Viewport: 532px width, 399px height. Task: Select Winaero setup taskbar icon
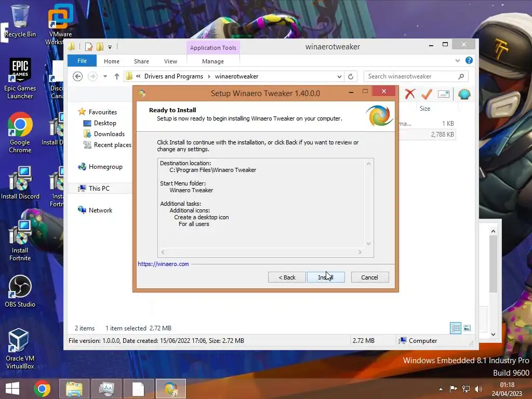coord(170,389)
